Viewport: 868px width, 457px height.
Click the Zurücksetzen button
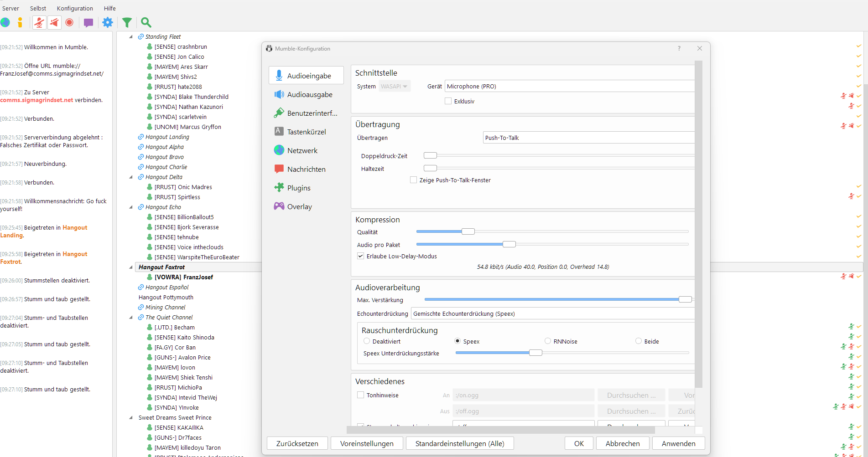(x=297, y=443)
